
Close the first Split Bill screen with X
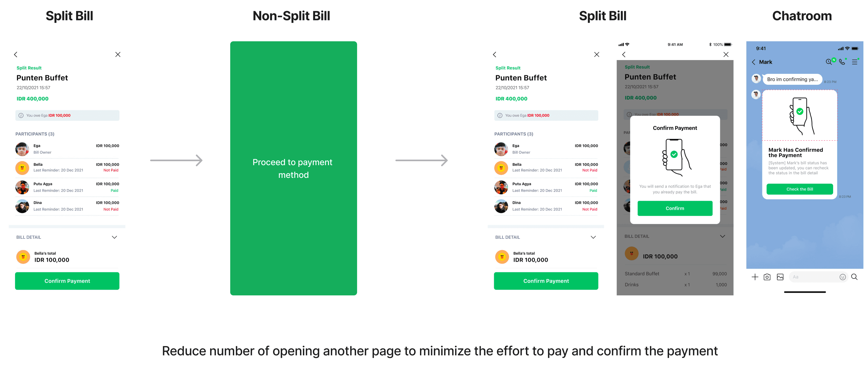118,54
